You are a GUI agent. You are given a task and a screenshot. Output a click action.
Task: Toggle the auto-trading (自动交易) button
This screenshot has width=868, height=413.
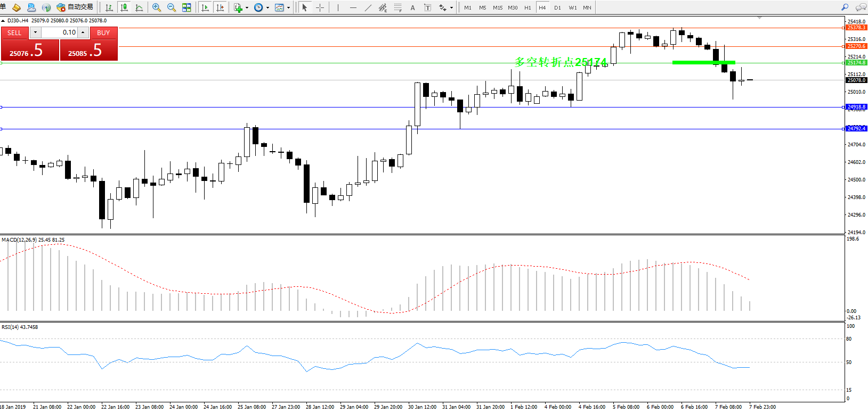75,7
